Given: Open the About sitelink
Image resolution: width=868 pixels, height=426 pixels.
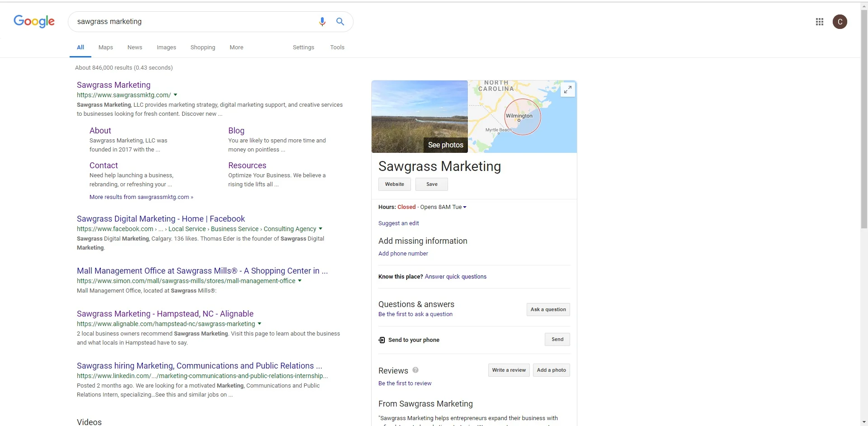Looking at the screenshot, I should point(100,131).
